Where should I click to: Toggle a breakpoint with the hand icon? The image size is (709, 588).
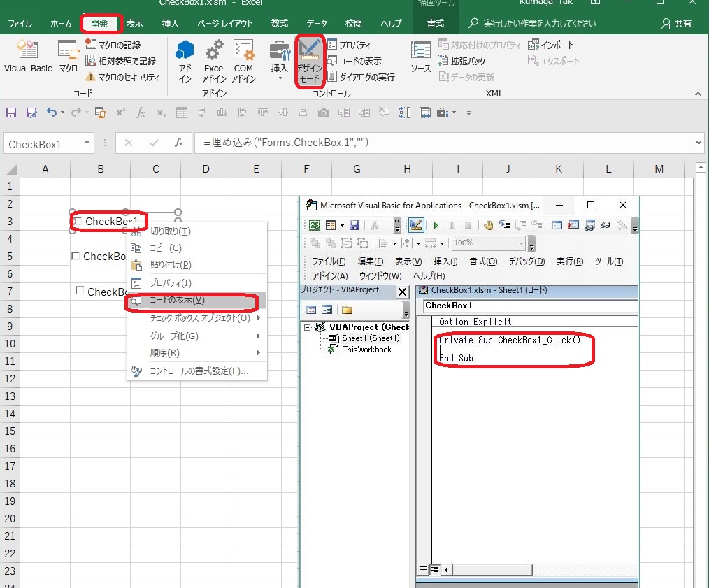[x=488, y=225]
